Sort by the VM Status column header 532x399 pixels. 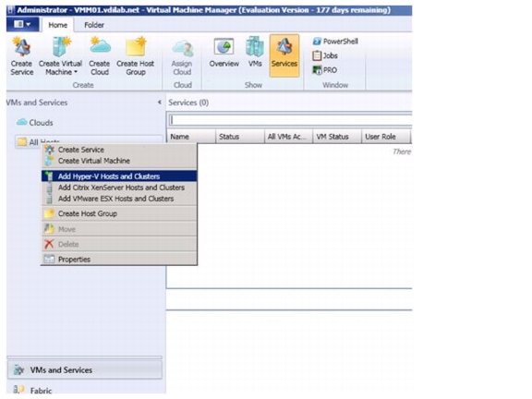337,137
